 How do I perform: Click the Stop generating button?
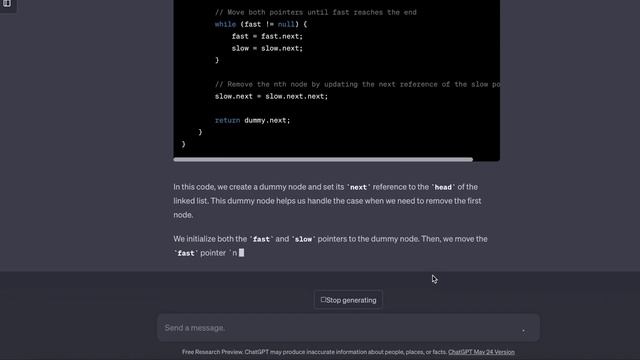tap(348, 300)
